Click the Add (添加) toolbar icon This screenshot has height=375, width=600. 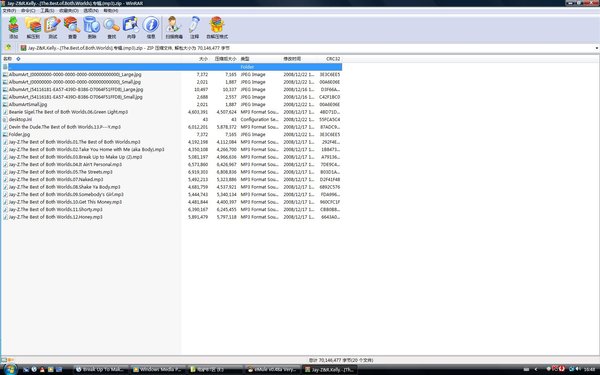13,28
